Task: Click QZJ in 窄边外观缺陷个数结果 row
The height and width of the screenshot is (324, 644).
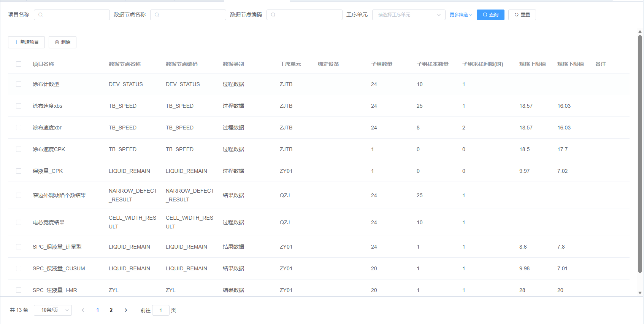Action: click(x=285, y=195)
